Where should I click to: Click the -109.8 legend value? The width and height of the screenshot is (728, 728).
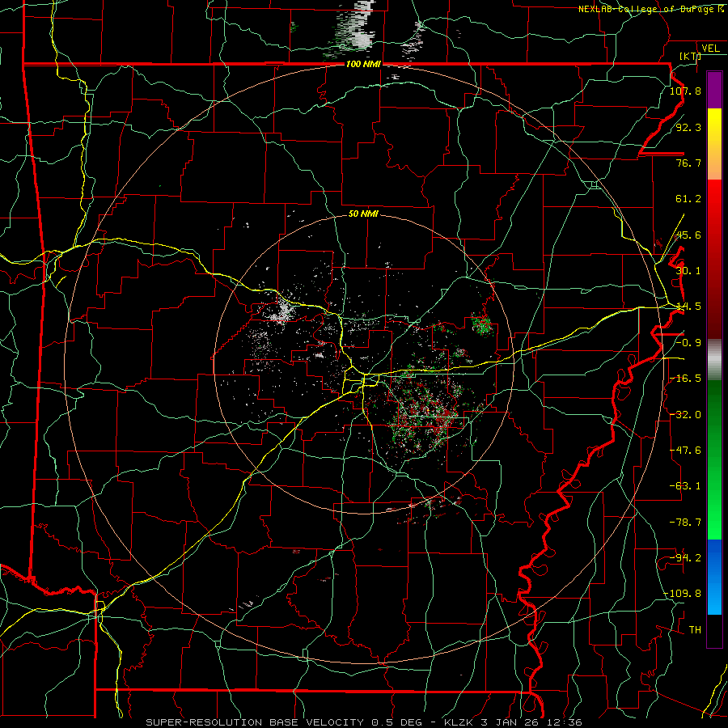[x=683, y=594]
